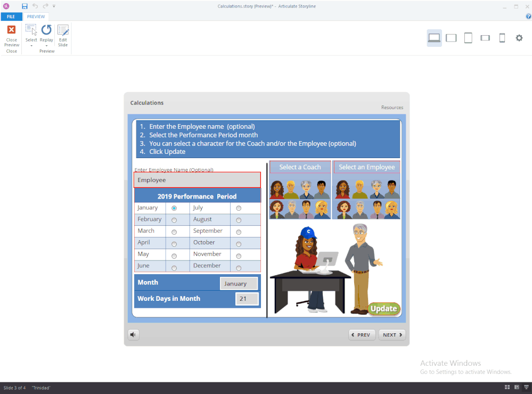
Task: Click the Month value box showing January
Action: click(x=239, y=283)
